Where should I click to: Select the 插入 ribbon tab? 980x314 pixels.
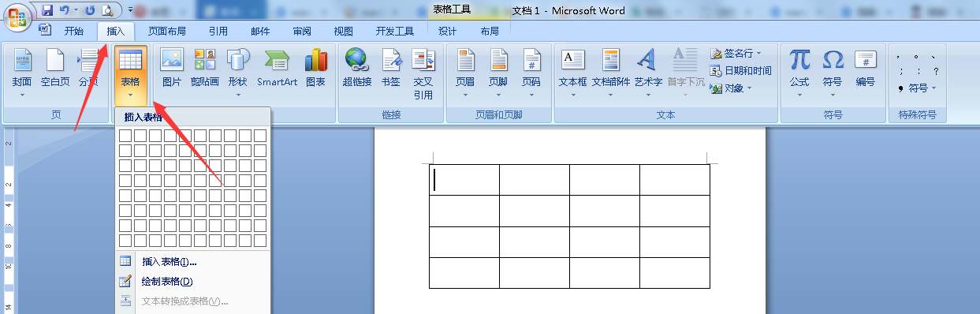(116, 31)
